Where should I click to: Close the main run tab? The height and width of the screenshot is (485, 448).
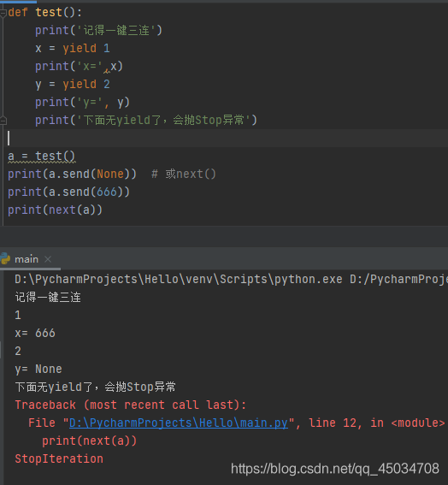tap(48, 259)
